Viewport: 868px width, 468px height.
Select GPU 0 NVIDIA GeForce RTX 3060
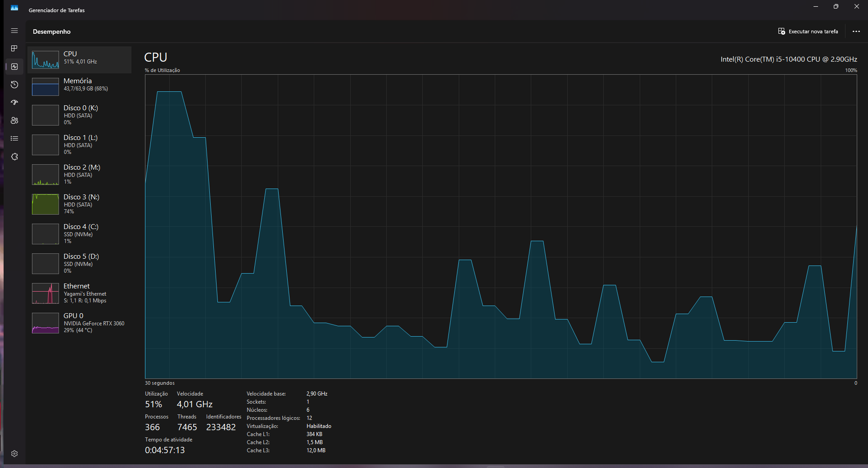pyautogui.click(x=80, y=323)
